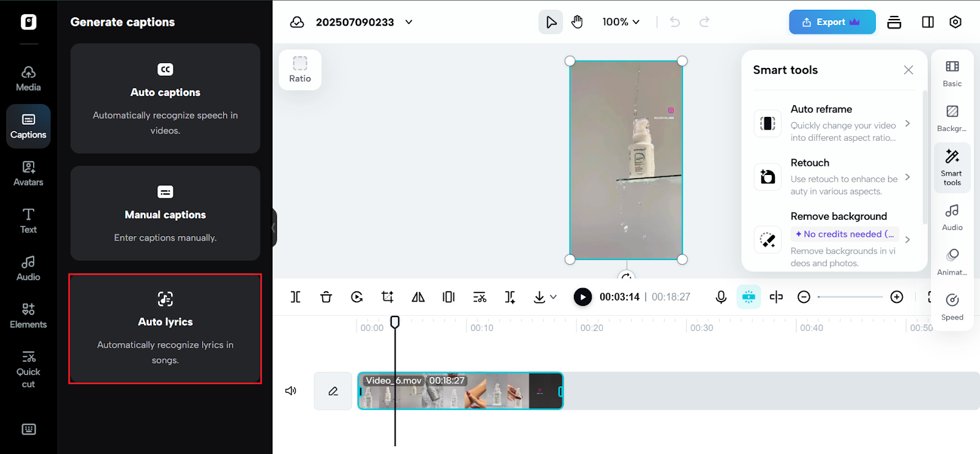Click the split clip icon

click(x=295, y=297)
